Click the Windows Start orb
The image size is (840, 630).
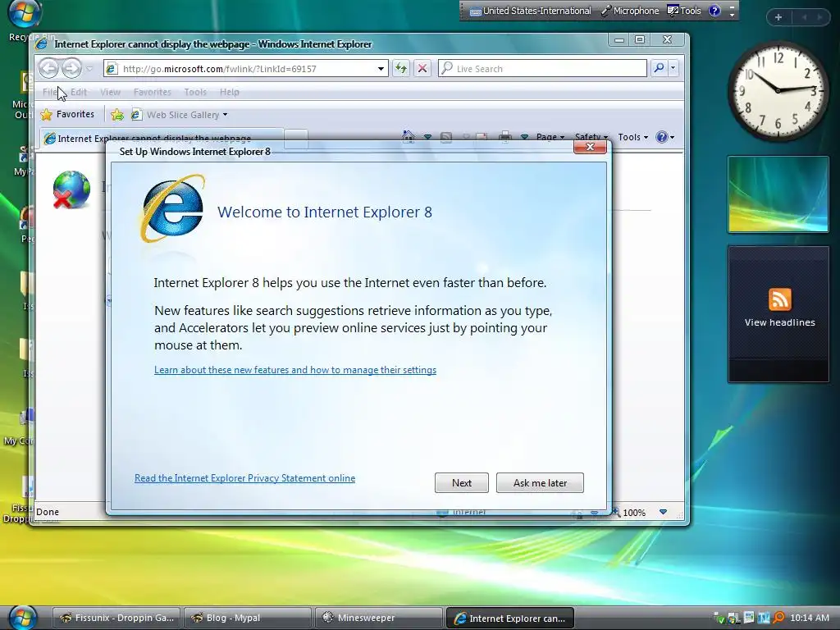(22, 617)
